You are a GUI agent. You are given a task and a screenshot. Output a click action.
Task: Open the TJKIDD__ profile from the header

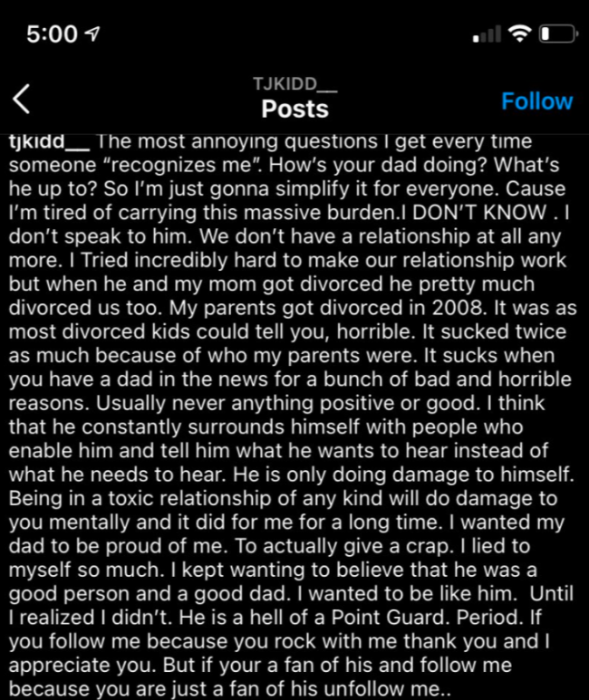[294, 84]
